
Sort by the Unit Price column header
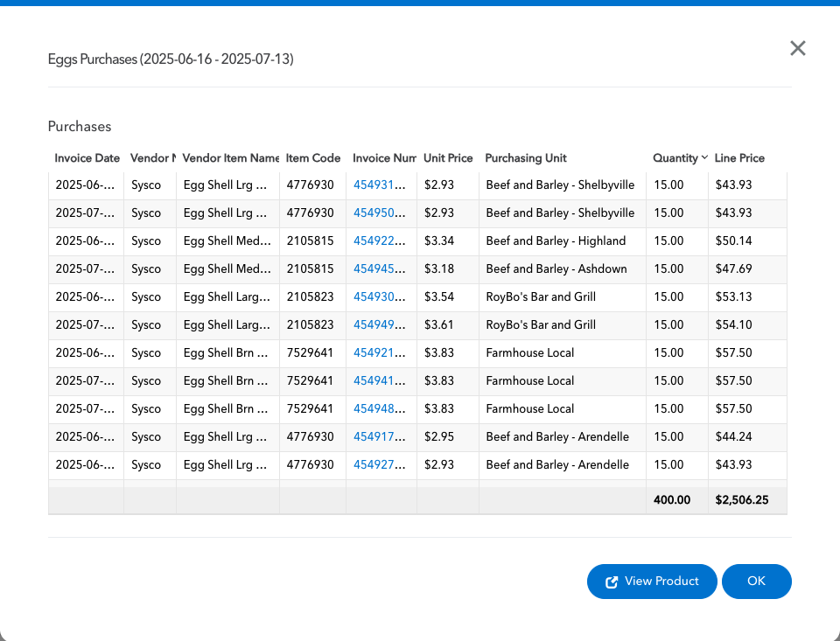pyautogui.click(x=447, y=158)
